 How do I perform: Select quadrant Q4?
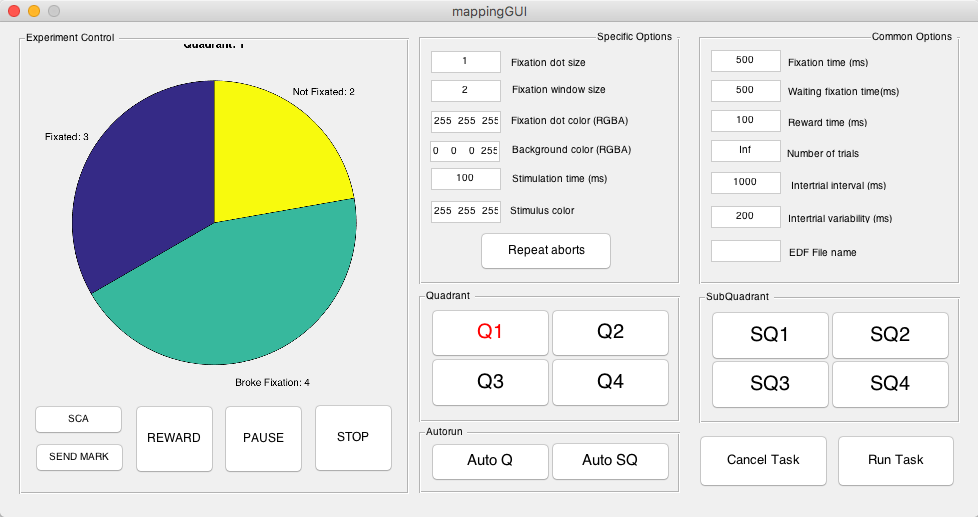click(x=610, y=382)
